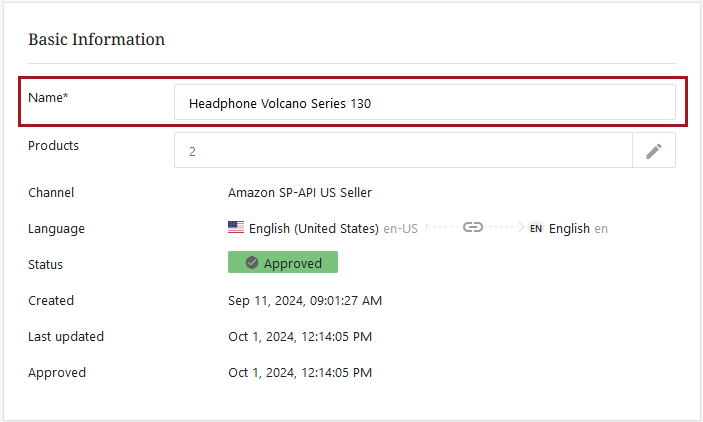Click the US flag icon
Viewport: 703px width, 422px height.
point(236,228)
